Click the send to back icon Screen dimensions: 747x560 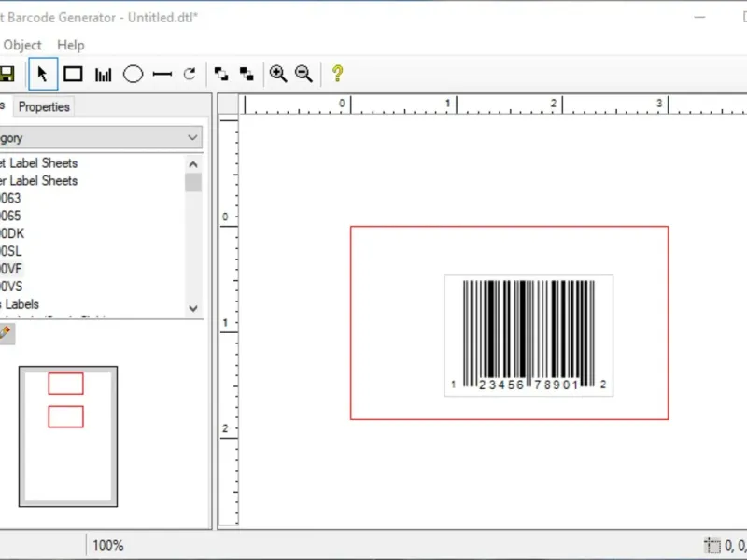click(x=247, y=74)
